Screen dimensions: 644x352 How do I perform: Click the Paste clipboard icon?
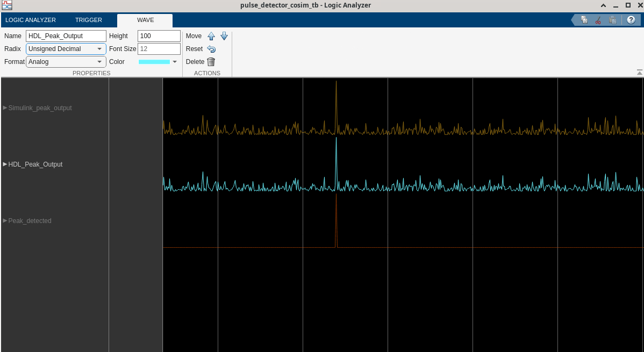point(613,20)
